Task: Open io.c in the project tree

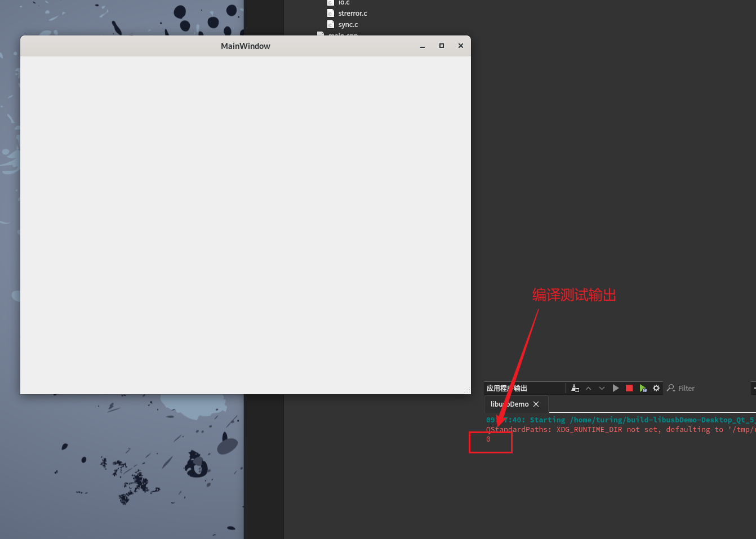Action: tap(344, 3)
